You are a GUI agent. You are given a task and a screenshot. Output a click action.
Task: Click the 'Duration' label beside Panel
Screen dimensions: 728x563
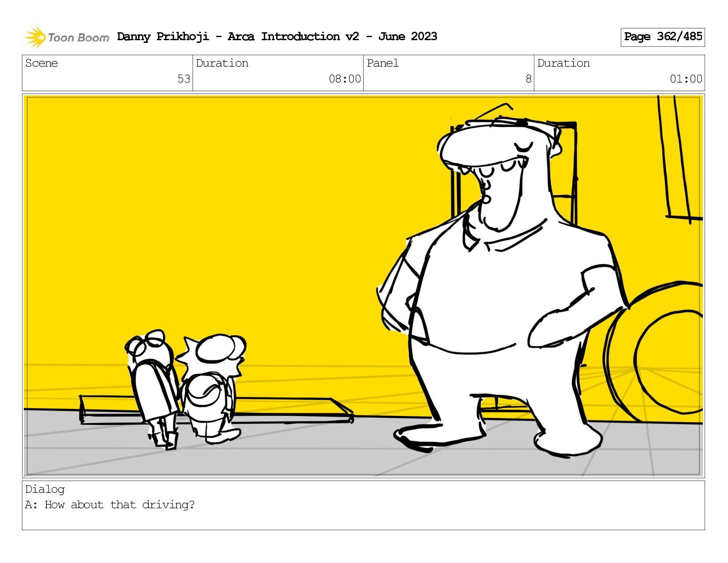(x=563, y=63)
